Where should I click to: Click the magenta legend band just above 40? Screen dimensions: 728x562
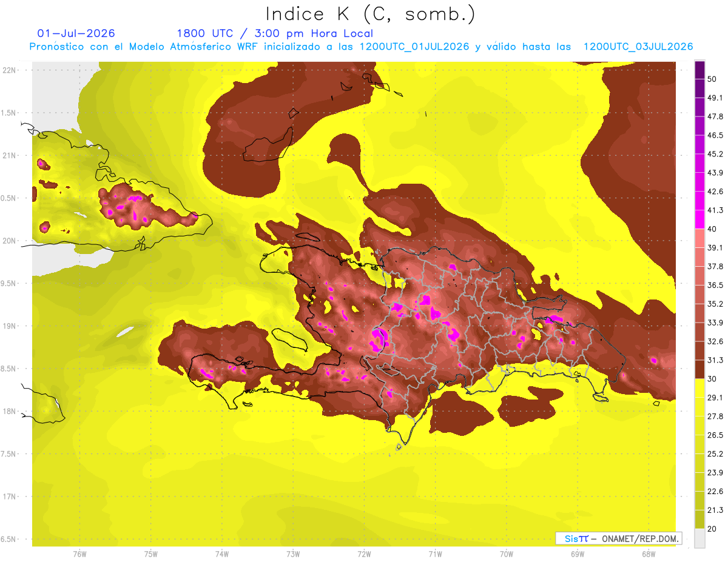699,218
